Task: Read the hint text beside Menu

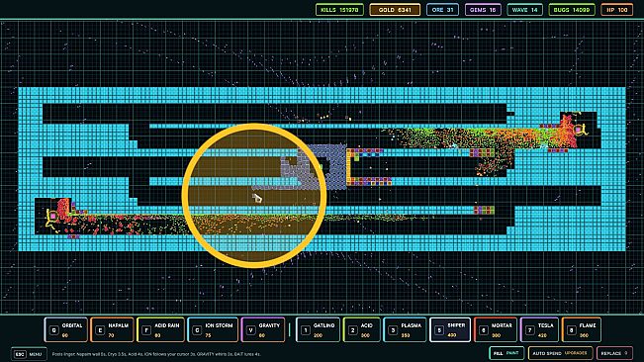Action: 156,354
